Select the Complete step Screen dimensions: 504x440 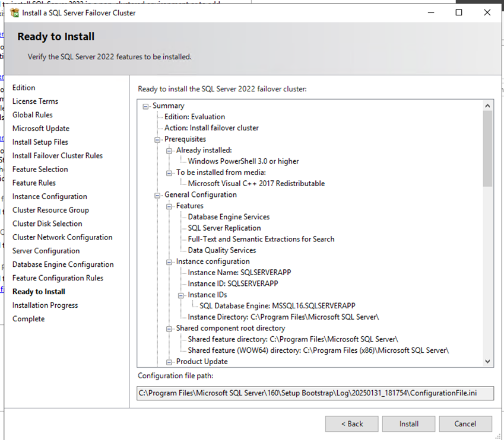[28, 319]
